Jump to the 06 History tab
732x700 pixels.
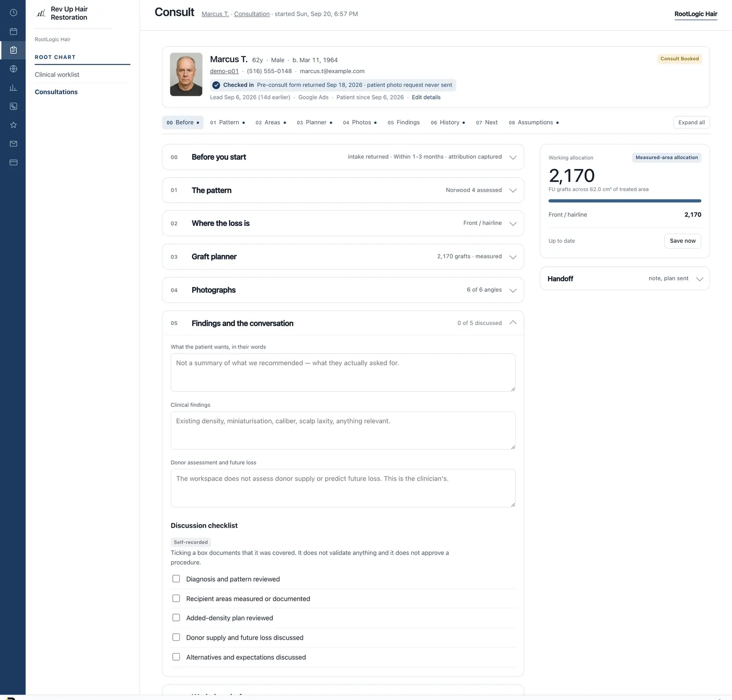pyautogui.click(x=448, y=123)
